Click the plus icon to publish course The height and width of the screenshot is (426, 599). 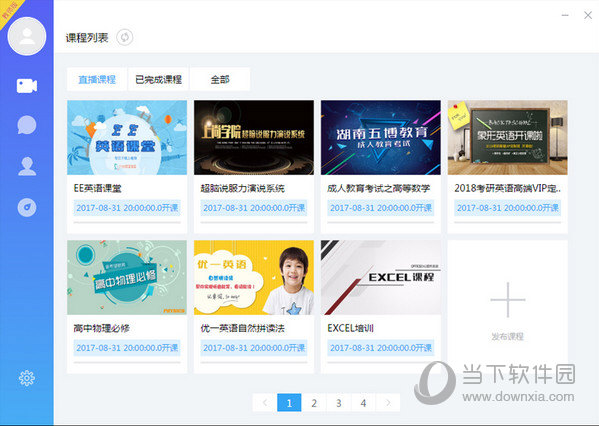point(508,300)
